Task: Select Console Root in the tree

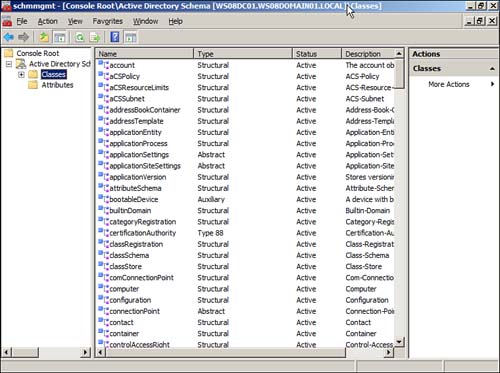Action: click(38, 53)
